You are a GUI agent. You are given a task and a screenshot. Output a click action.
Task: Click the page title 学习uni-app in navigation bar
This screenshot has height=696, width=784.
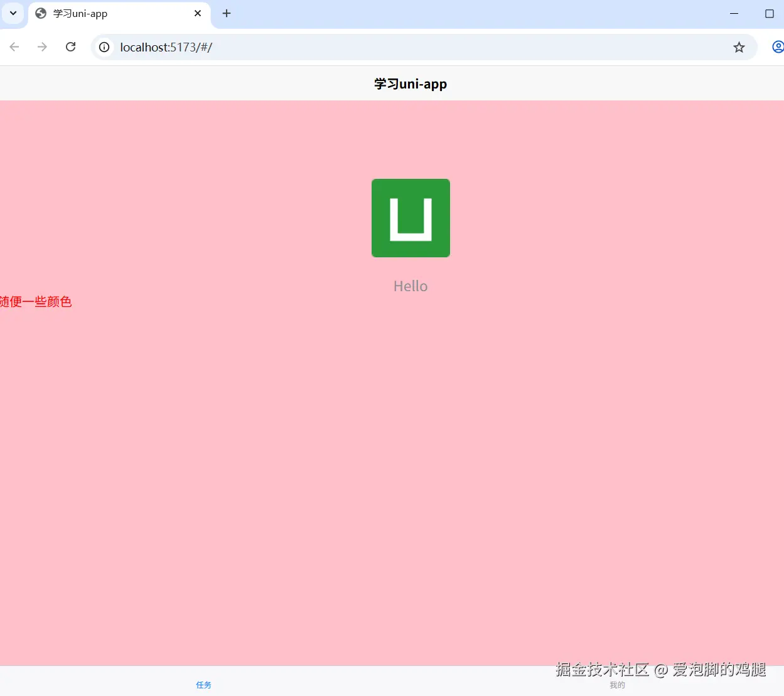411,84
